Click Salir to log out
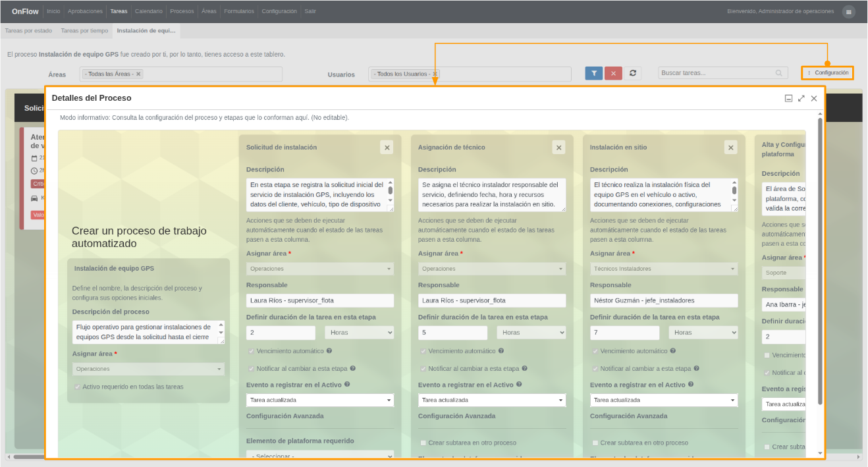 [x=310, y=11]
